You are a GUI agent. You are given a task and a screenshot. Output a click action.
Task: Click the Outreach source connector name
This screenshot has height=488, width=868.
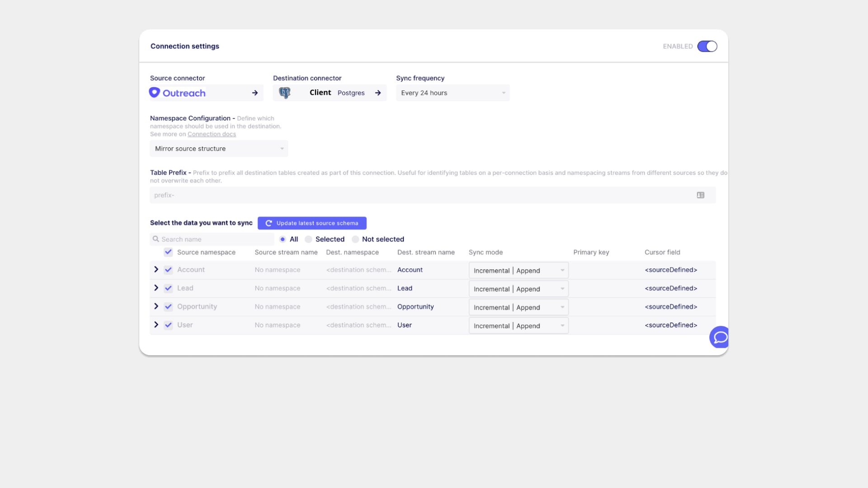[184, 93]
